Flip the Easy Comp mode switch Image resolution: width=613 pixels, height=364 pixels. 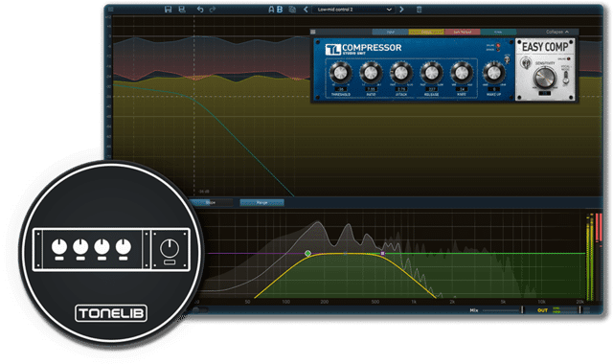[x=565, y=77]
